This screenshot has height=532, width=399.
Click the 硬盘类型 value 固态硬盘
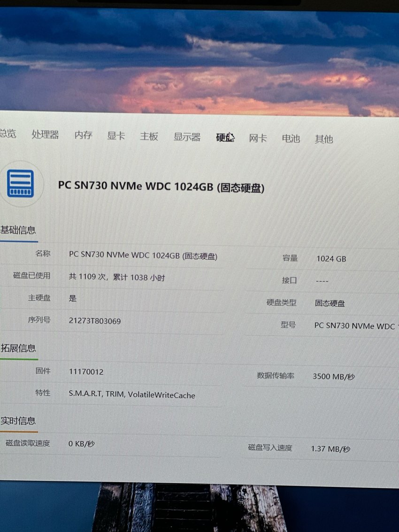[330, 303]
